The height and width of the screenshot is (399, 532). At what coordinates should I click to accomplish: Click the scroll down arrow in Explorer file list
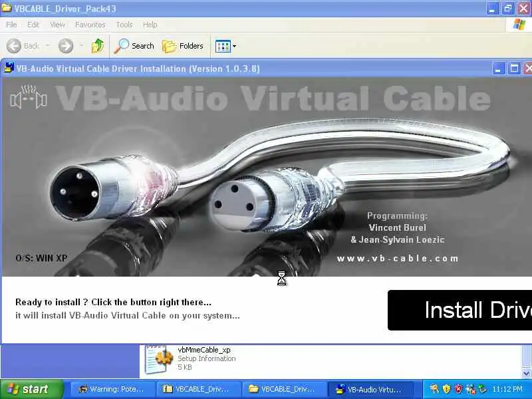coord(527,373)
